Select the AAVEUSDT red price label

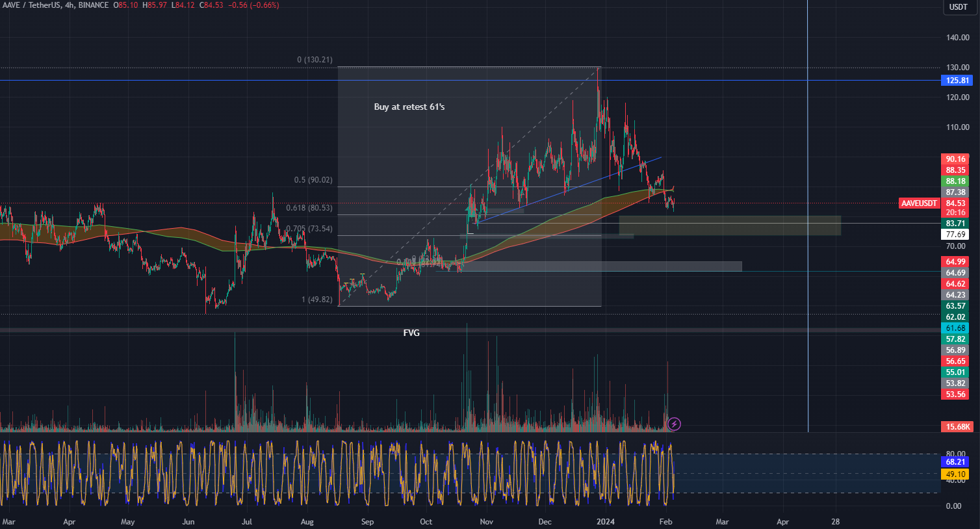click(x=920, y=203)
